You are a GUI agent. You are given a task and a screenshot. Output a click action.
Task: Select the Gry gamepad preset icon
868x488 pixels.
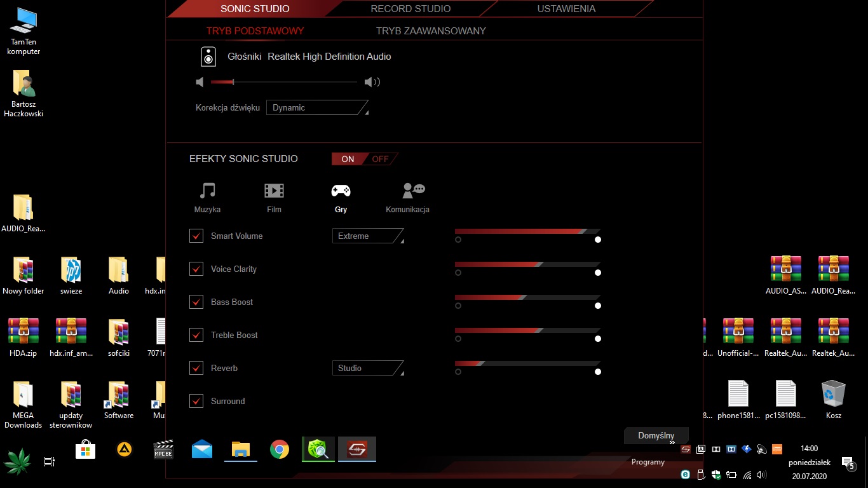(x=341, y=190)
